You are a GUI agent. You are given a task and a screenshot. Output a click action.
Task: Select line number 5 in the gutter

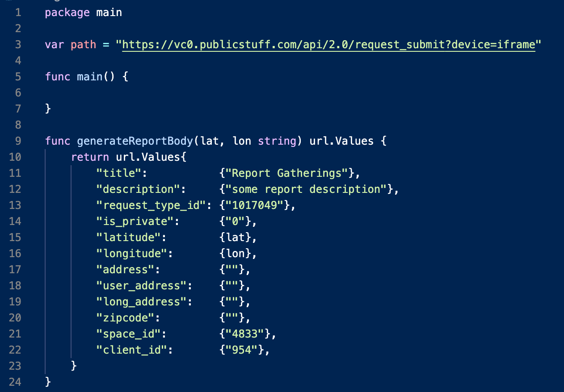coord(18,77)
